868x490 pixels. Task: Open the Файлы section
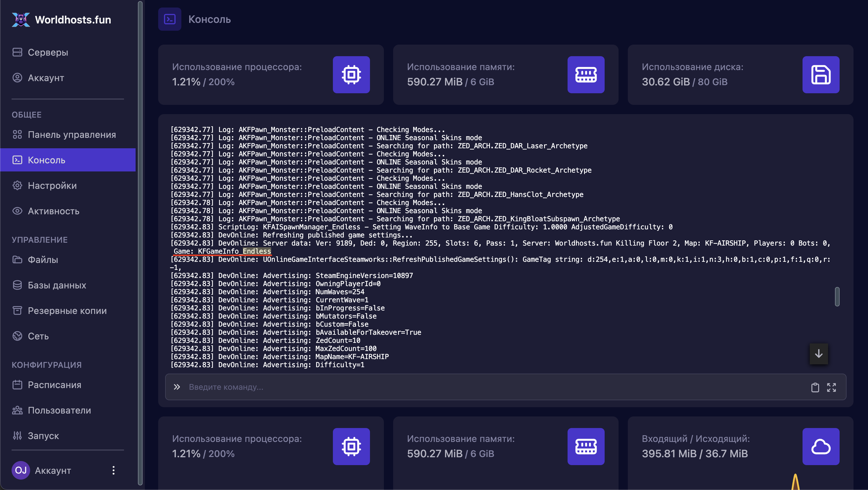(43, 260)
